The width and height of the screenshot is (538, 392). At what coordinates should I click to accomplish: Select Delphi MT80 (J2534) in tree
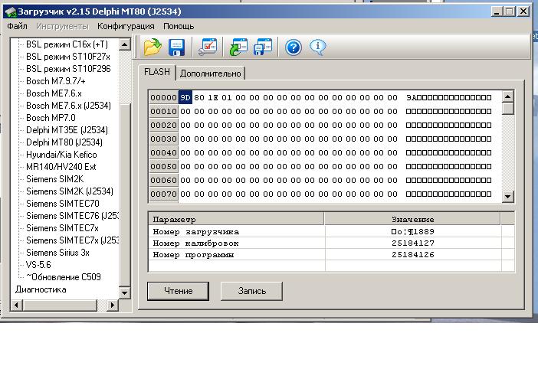click(x=64, y=142)
